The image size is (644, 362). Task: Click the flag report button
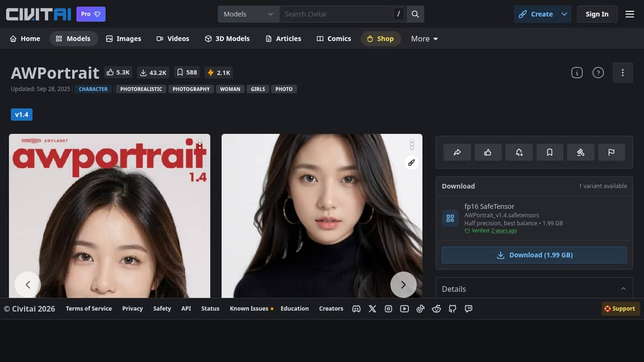tap(611, 153)
